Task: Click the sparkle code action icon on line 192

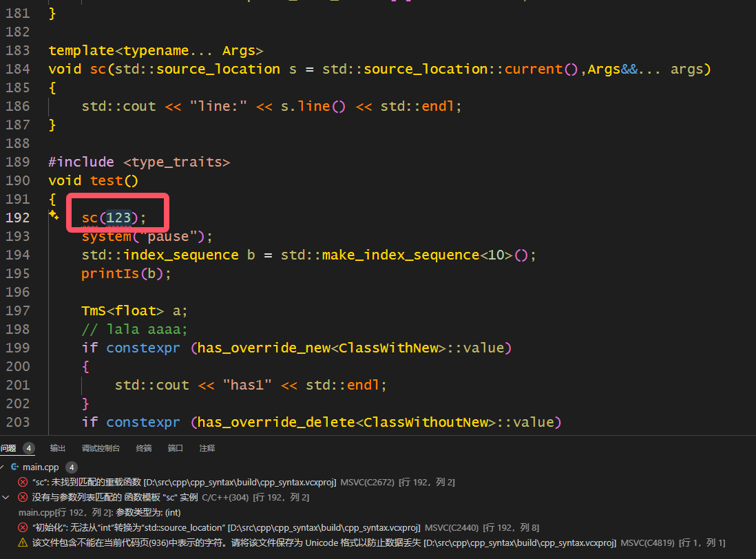Action: [x=53, y=215]
